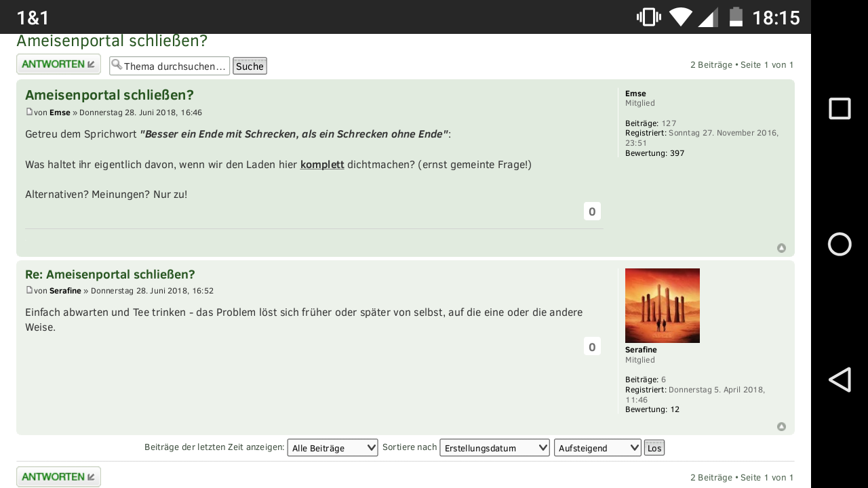Focus the 'Thema durchsuchen' search field
This screenshot has width=868, height=488.
(175, 66)
